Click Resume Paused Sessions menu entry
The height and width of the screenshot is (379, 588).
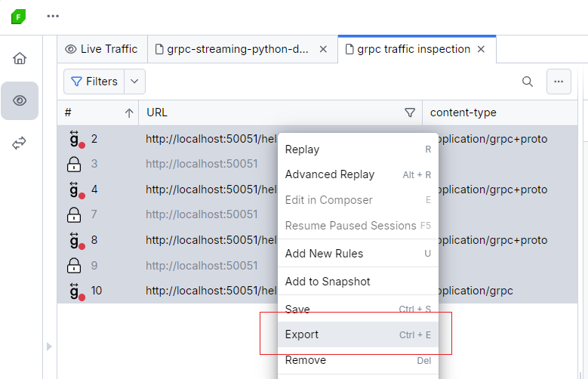[358, 226]
